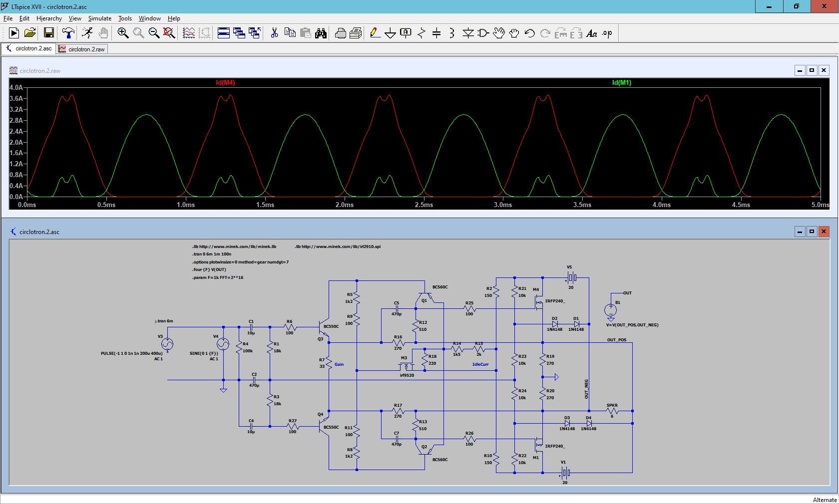Open Print Setup icon
839x504 pixels.
click(356, 33)
